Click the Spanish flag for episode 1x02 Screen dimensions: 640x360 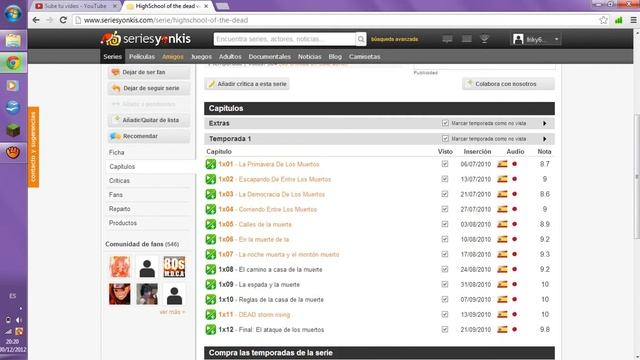(502, 179)
